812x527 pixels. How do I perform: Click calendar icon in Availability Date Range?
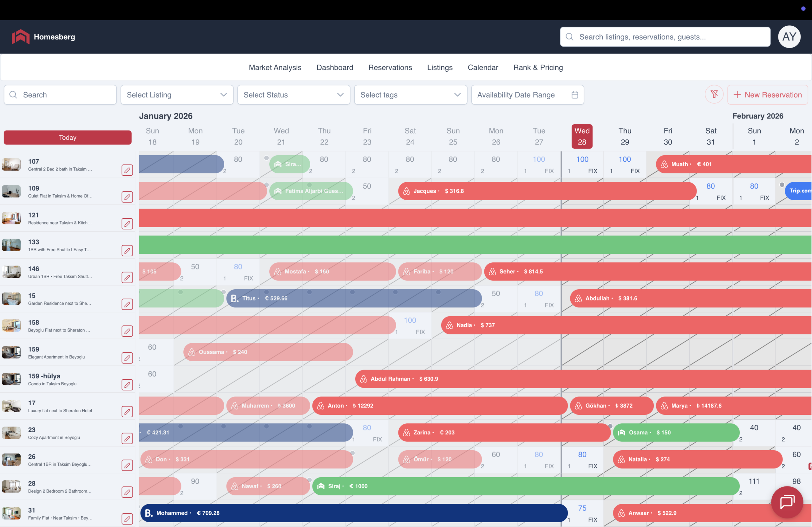tap(574, 95)
